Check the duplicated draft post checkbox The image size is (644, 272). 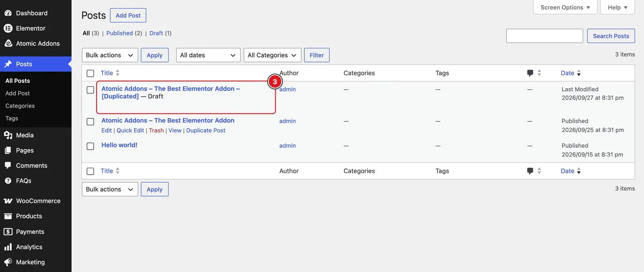[91, 90]
